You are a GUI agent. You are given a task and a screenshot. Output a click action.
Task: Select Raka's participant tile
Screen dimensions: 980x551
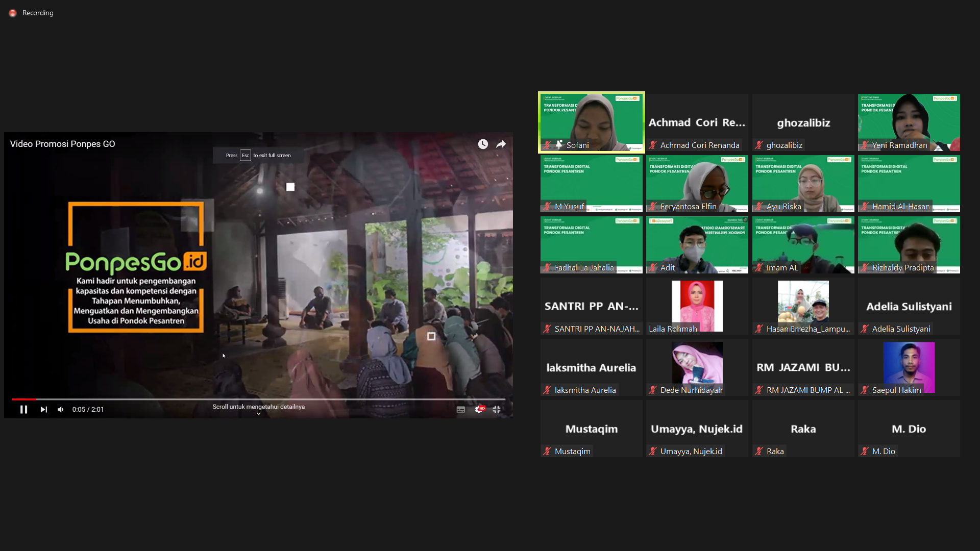coord(803,429)
